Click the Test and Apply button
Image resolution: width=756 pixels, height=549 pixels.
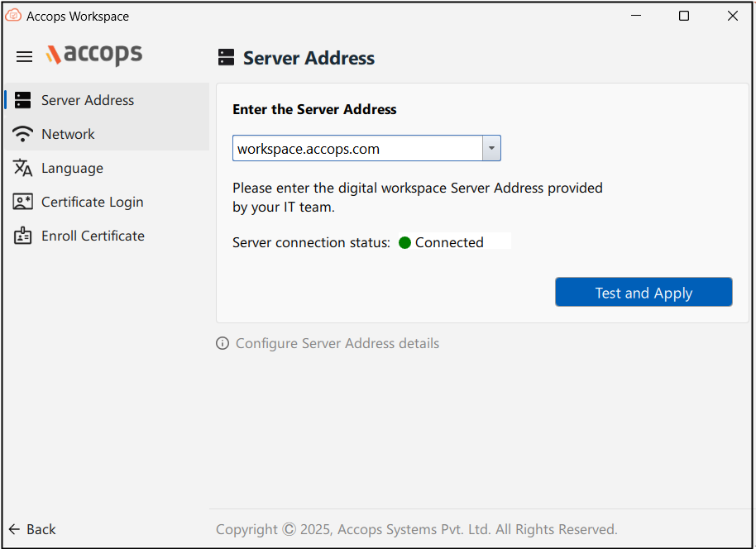click(644, 292)
